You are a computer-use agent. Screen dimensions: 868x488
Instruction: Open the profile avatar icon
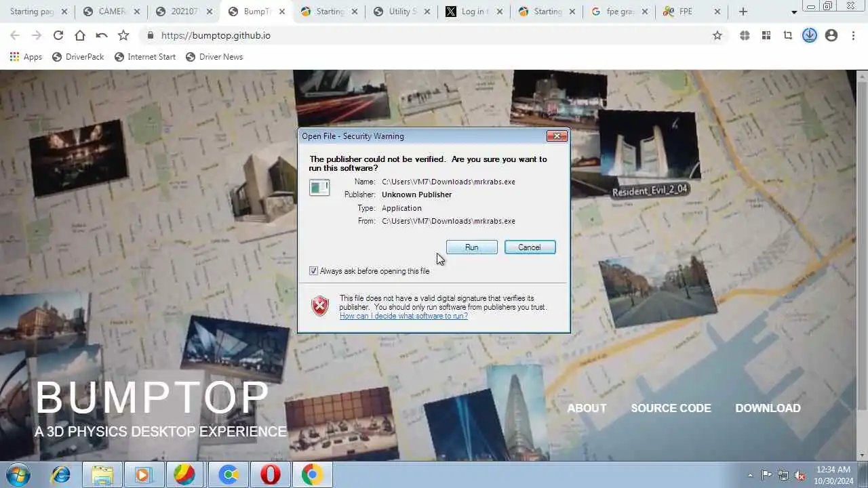pos(831,35)
